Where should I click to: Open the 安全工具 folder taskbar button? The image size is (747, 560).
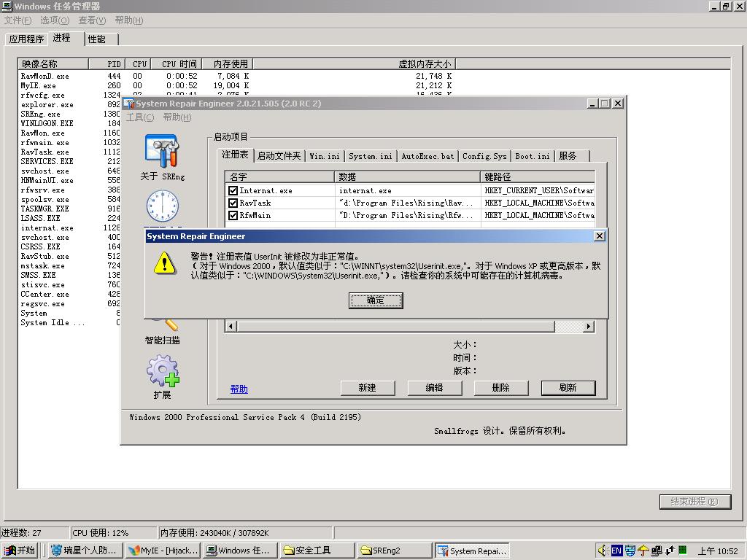pos(318,551)
